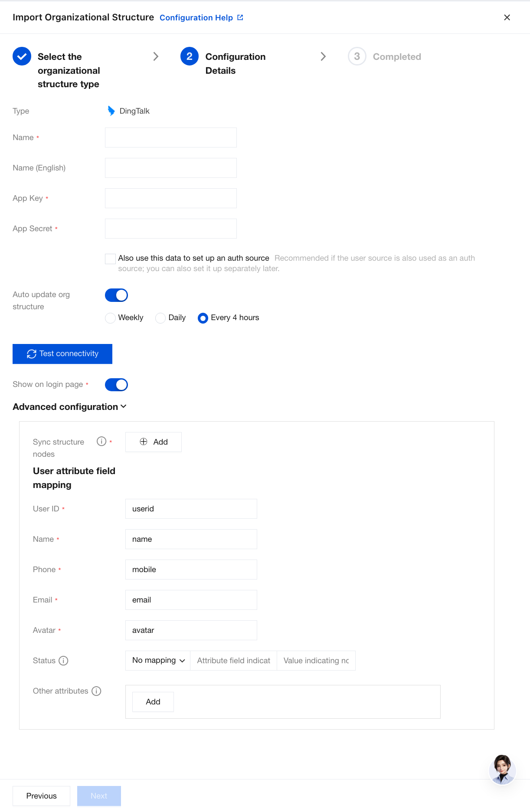Click the step 3 Completed circle

click(357, 56)
